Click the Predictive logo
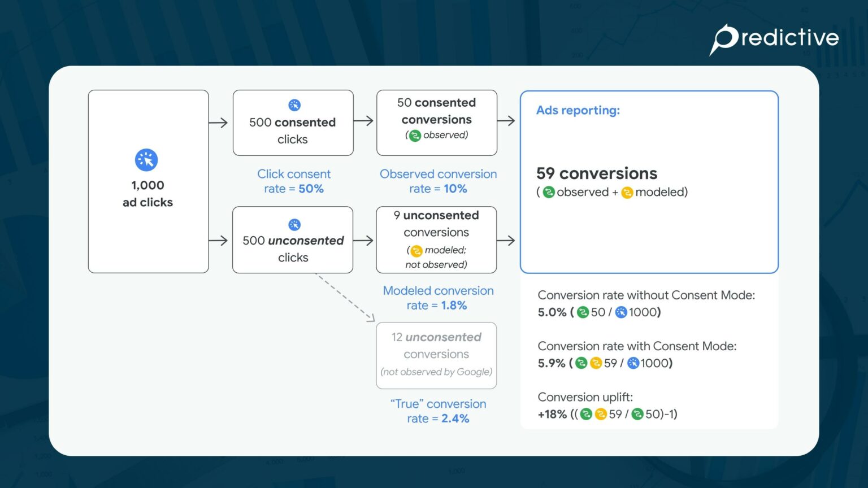Screen dimensions: 868x488 [x=774, y=38]
